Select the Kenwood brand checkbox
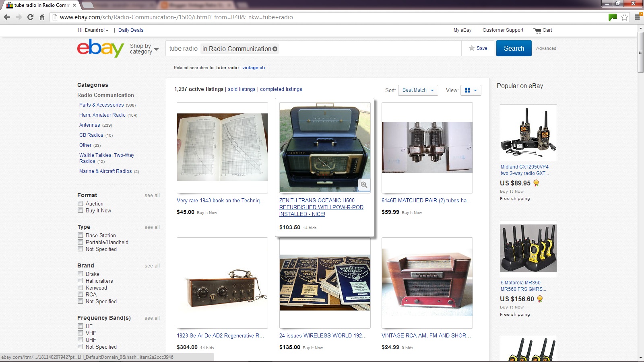 tap(80, 288)
